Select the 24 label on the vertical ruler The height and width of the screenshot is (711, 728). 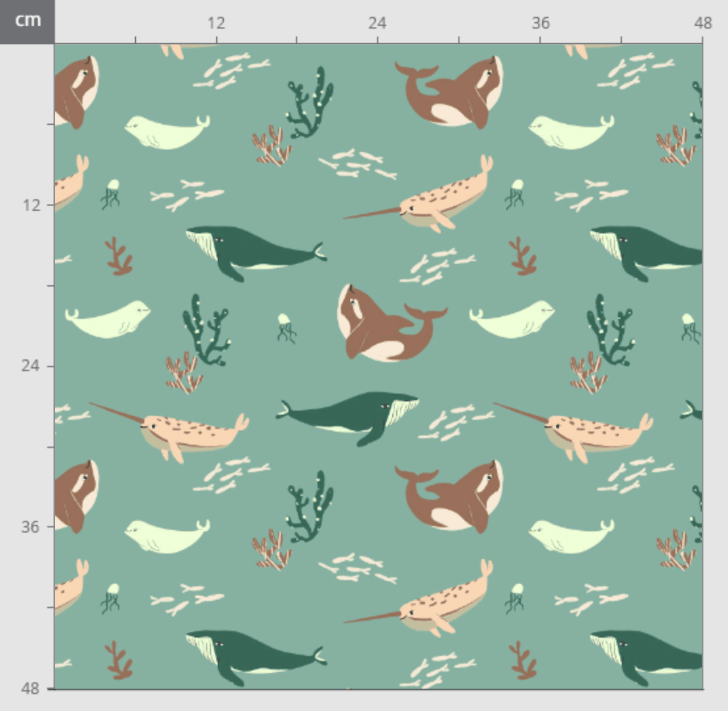(31, 365)
